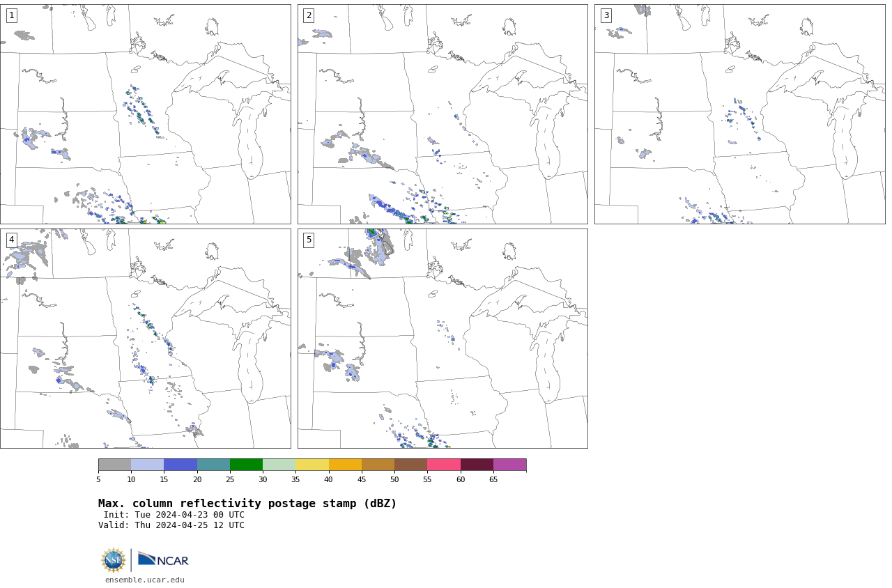Click the maroon 60-65 dBZ swatch

(x=477, y=465)
